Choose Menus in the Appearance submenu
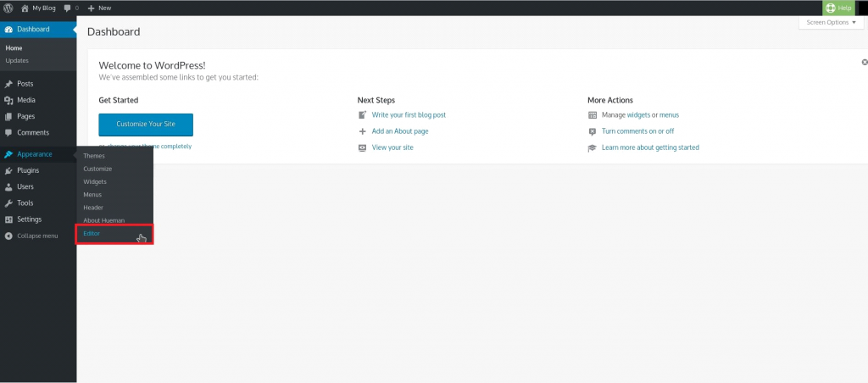 (92, 195)
